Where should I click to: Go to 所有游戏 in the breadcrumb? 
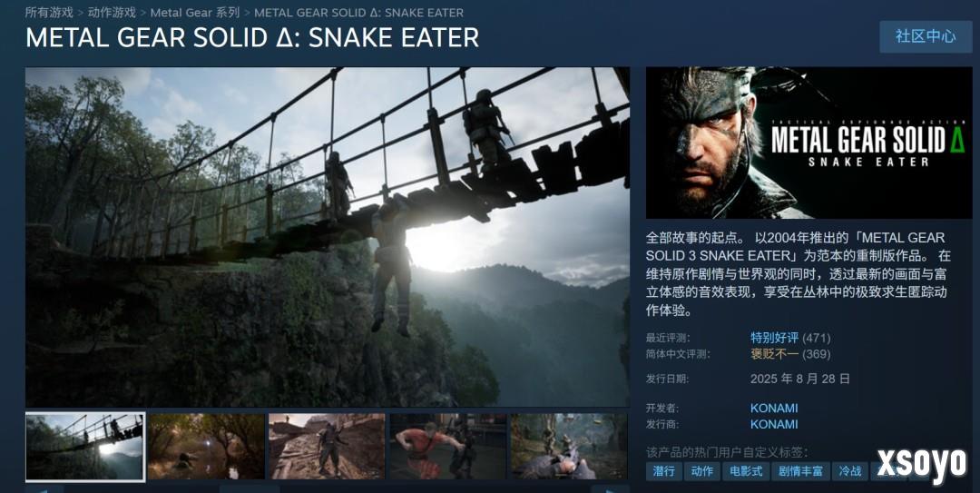(x=49, y=13)
